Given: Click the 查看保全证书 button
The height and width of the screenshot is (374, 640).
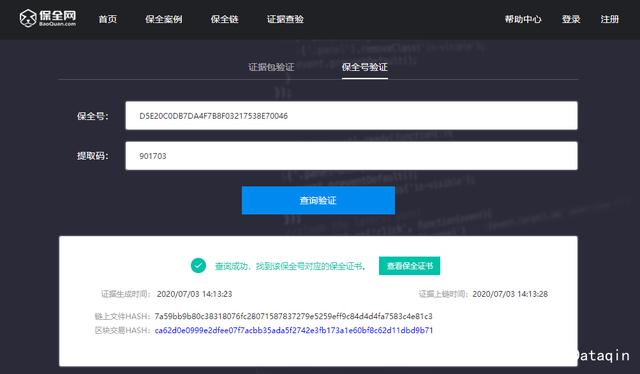Looking at the screenshot, I should pyautogui.click(x=409, y=266).
